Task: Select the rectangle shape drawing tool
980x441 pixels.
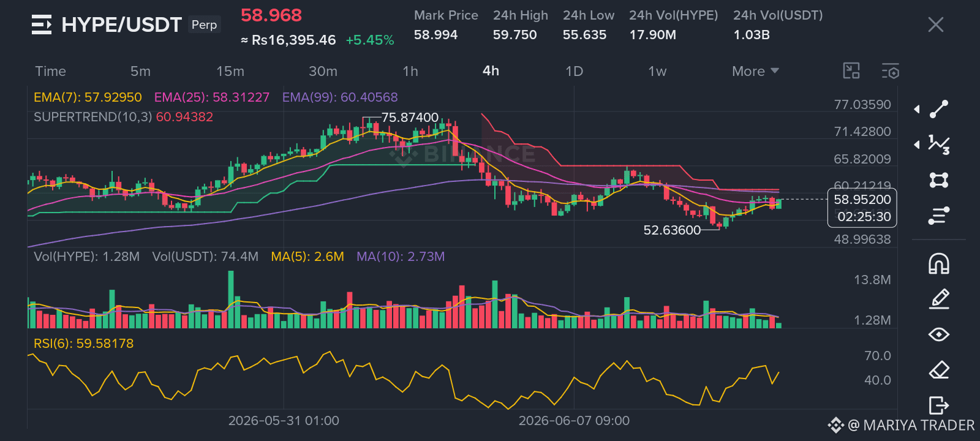Action: 939,180
